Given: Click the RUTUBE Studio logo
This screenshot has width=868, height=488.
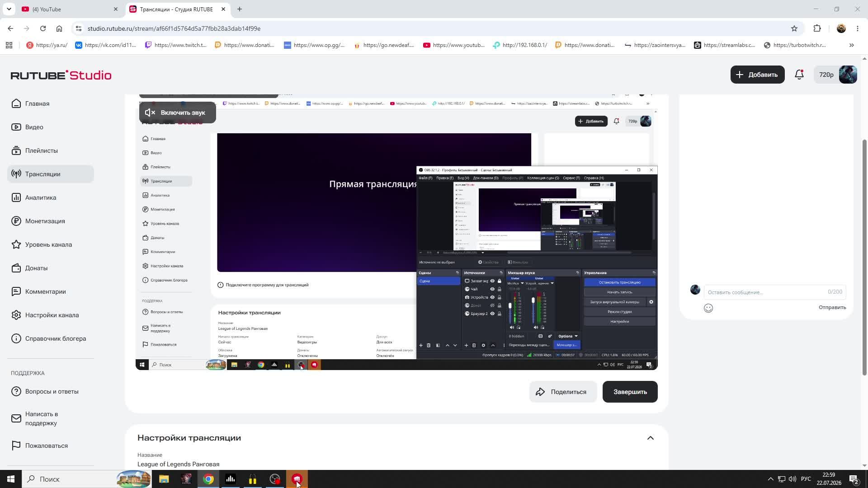Looking at the screenshot, I should coord(61,75).
